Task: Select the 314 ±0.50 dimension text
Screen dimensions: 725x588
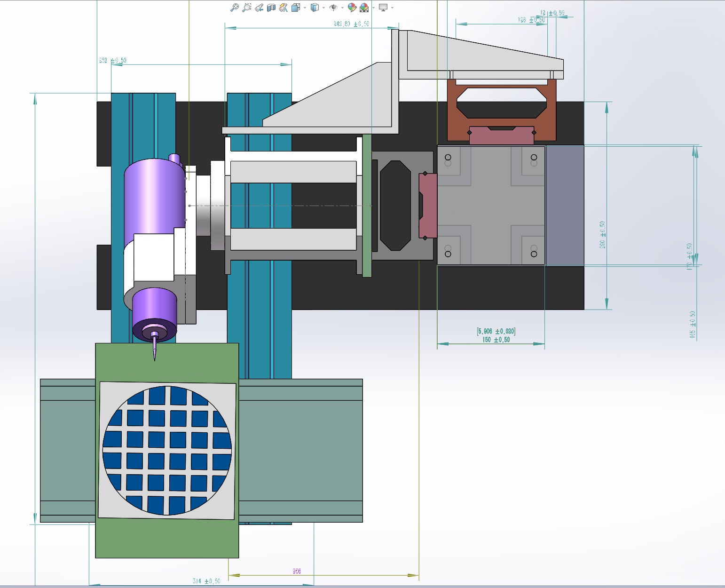Action: pyautogui.click(x=206, y=581)
